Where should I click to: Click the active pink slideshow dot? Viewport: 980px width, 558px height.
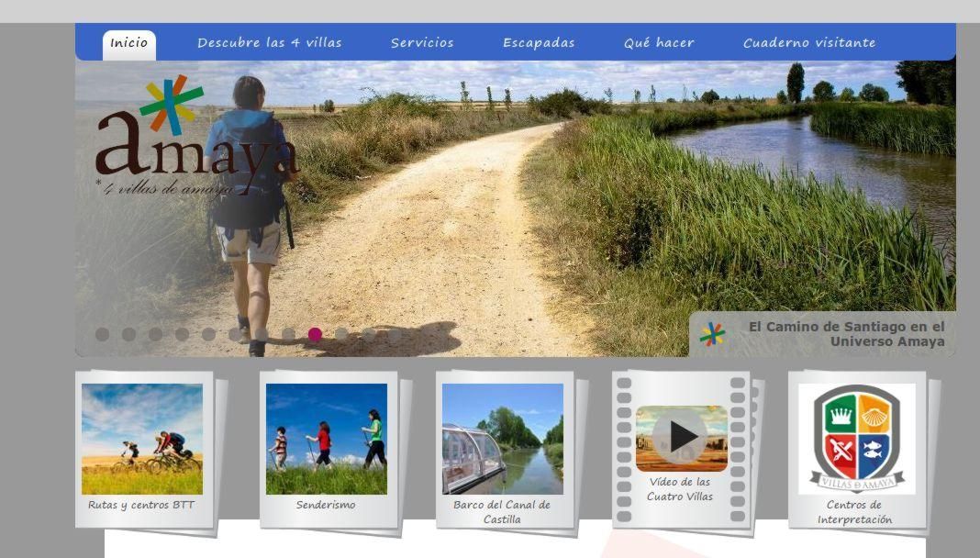pyautogui.click(x=315, y=334)
